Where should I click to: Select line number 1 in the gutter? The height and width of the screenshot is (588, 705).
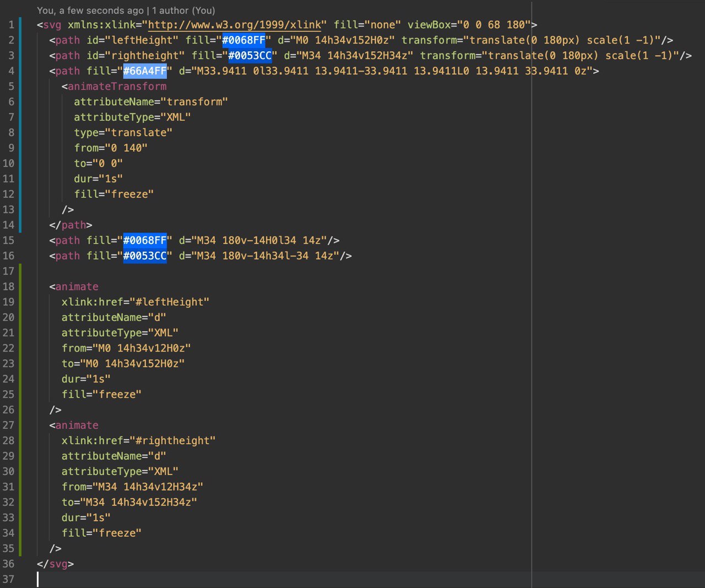[11, 25]
